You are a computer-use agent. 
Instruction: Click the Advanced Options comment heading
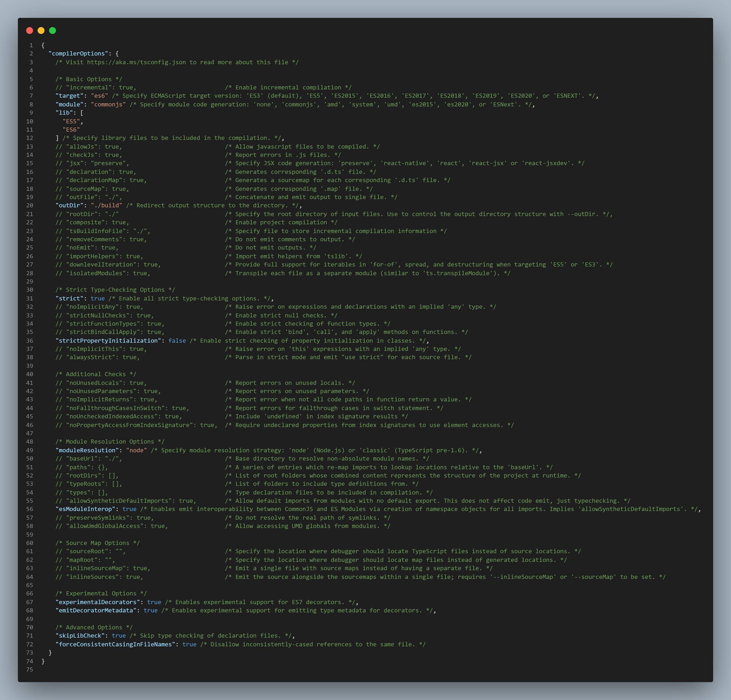pyautogui.click(x=94, y=628)
